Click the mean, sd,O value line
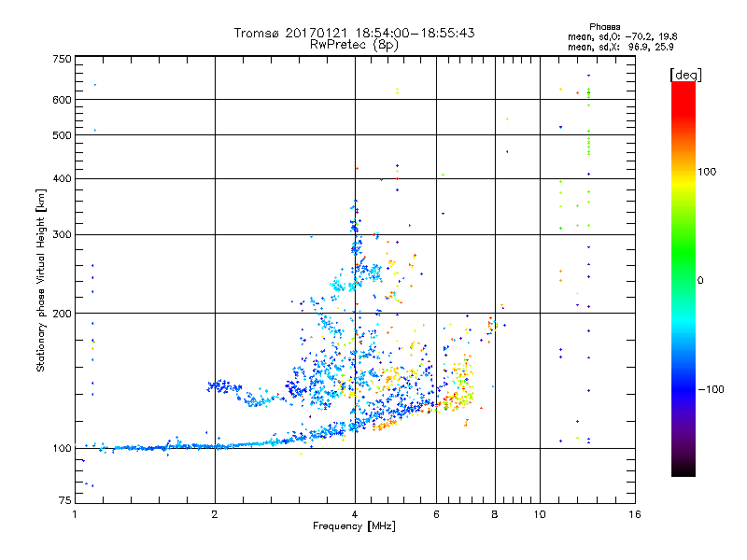This screenshot has height=560, width=747. pos(622,36)
